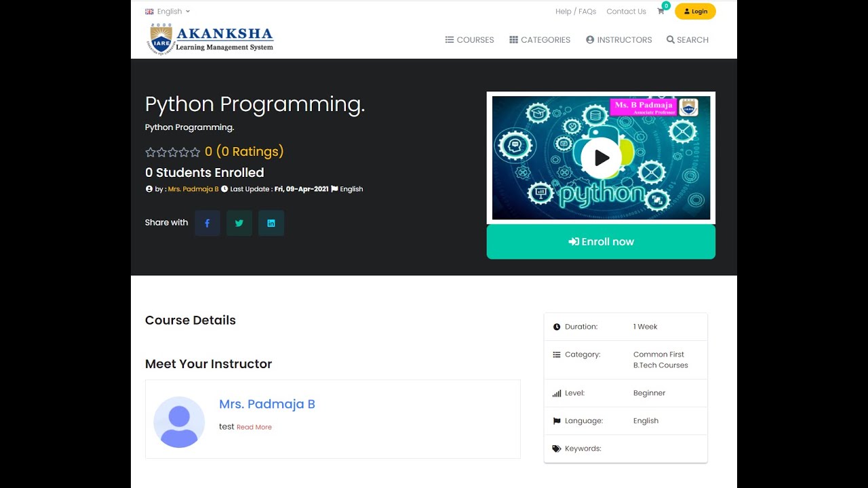
Task: Play the Python course preview video
Action: [601, 158]
